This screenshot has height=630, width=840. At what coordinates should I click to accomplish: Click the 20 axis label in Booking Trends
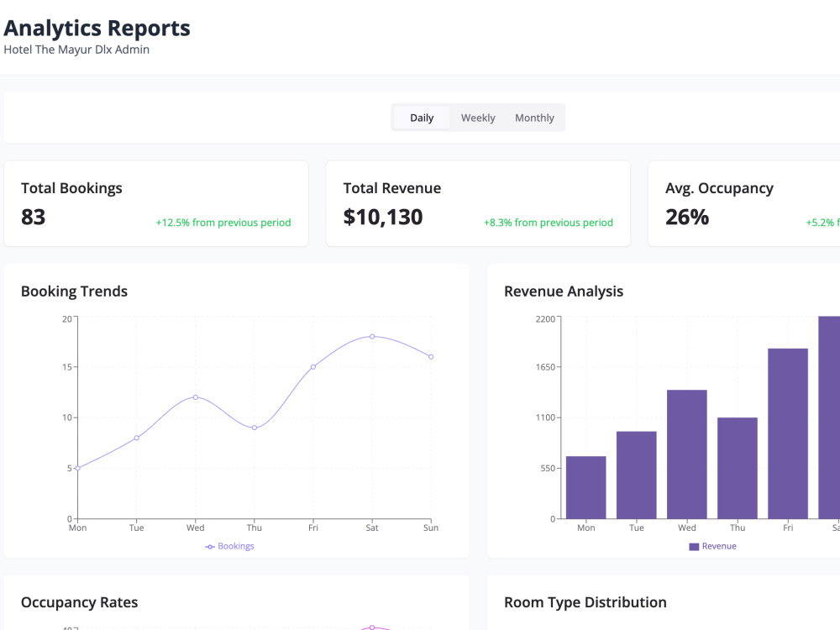click(x=67, y=318)
